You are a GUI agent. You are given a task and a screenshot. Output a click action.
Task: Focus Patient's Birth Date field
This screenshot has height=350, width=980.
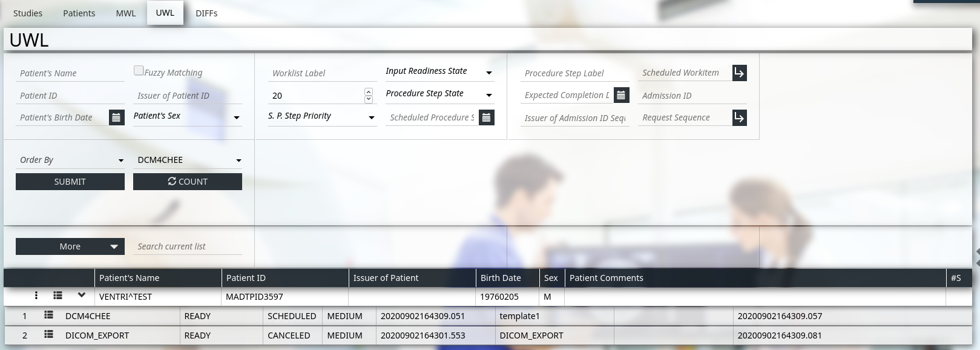[x=62, y=117]
